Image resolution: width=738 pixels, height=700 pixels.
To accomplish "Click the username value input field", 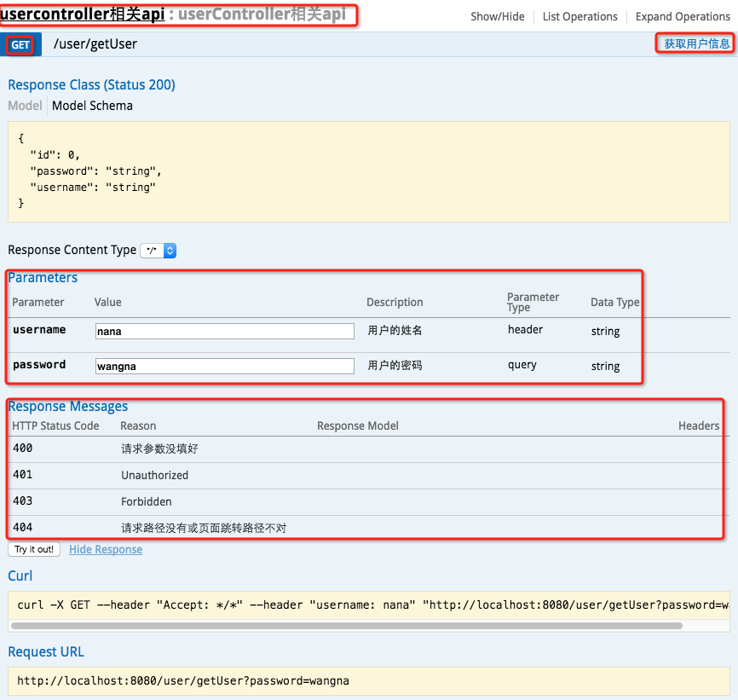I will click(x=225, y=331).
